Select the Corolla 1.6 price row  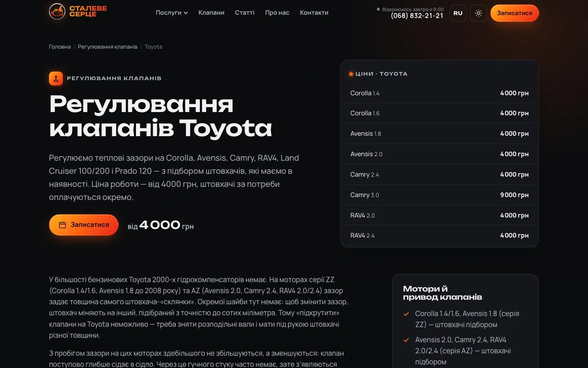pos(439,113)
